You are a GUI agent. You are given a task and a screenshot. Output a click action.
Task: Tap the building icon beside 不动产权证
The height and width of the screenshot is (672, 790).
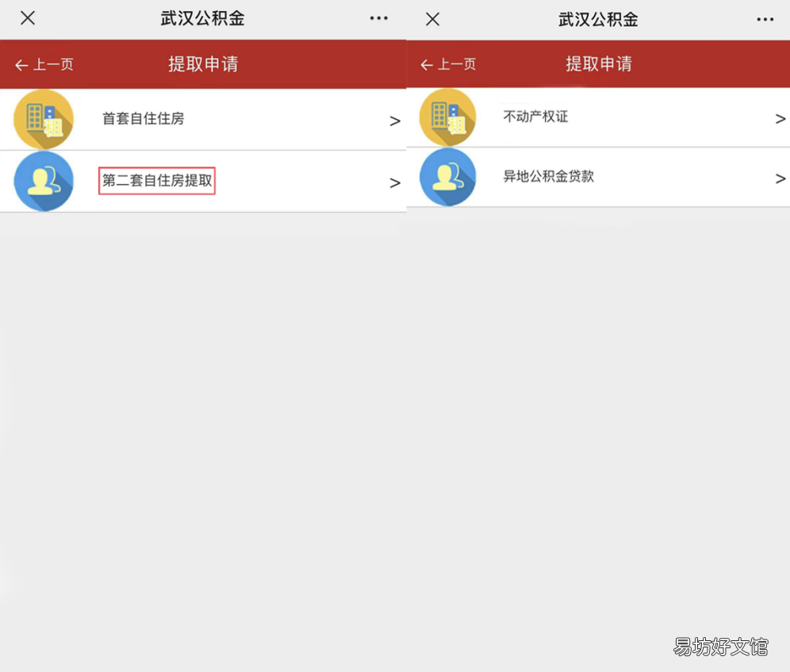click(448, 117)
